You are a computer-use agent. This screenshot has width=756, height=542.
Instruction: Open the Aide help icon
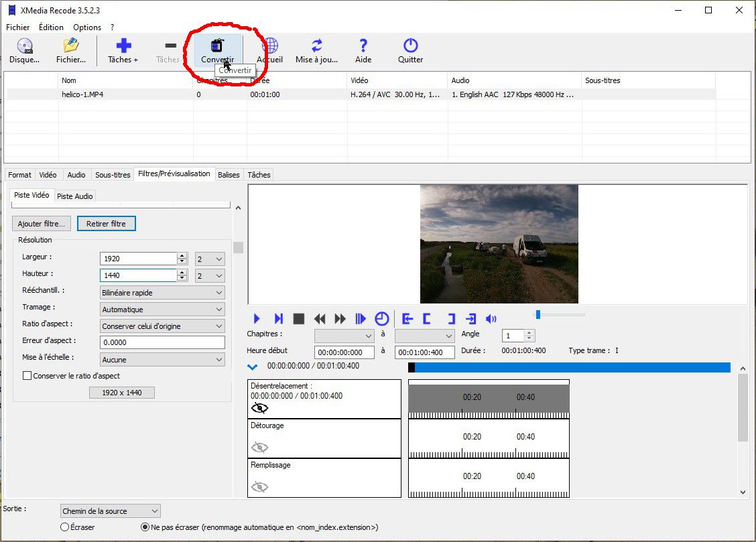363,51
